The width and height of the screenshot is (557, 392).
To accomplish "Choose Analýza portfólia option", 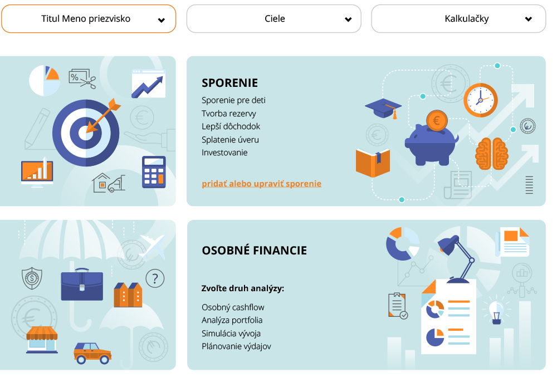I will pyautogui.click(x=231, y=320).
